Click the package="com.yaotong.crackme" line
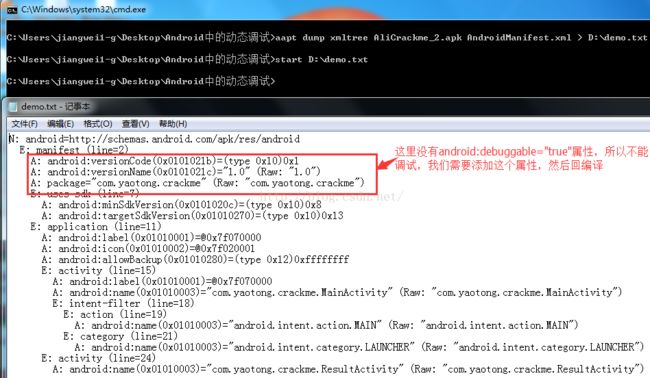This screenshot has height=378, width=650. pos(197,183)
